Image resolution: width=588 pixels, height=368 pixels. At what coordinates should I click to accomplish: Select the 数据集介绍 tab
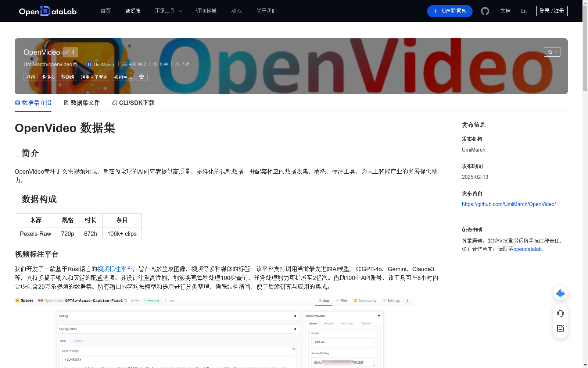pos(33,103)
